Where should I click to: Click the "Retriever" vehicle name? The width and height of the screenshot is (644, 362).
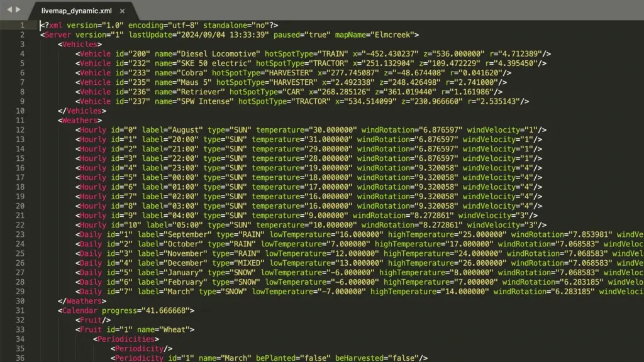pos(203,92)
